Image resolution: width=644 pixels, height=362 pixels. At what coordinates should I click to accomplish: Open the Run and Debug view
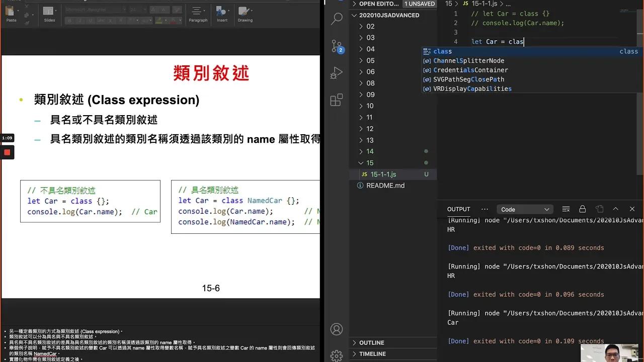click(336, 72)
